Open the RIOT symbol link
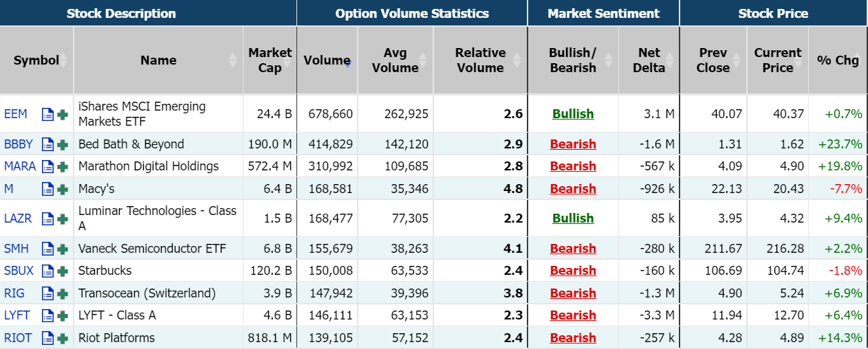868x349 pixels. [x=18, y=338]
